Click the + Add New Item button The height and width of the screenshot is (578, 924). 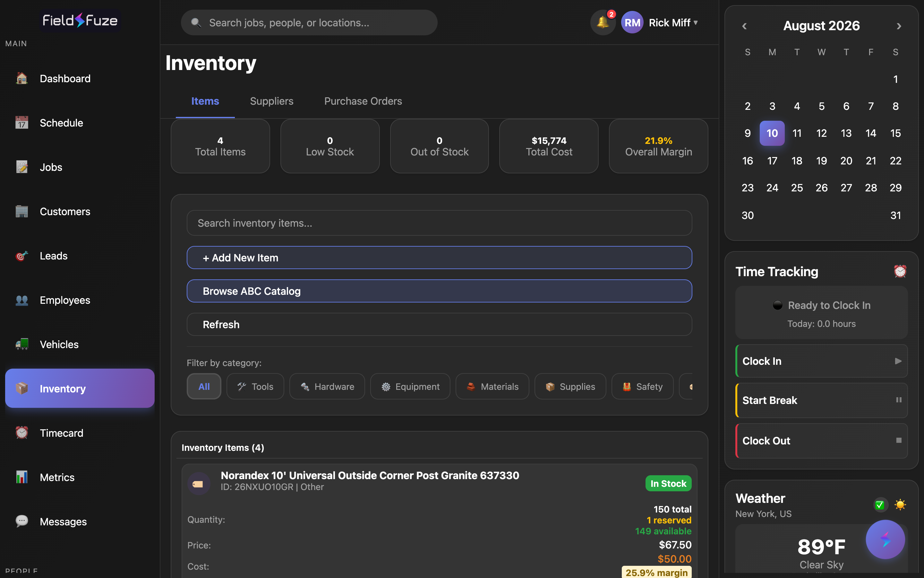point(439,258)
